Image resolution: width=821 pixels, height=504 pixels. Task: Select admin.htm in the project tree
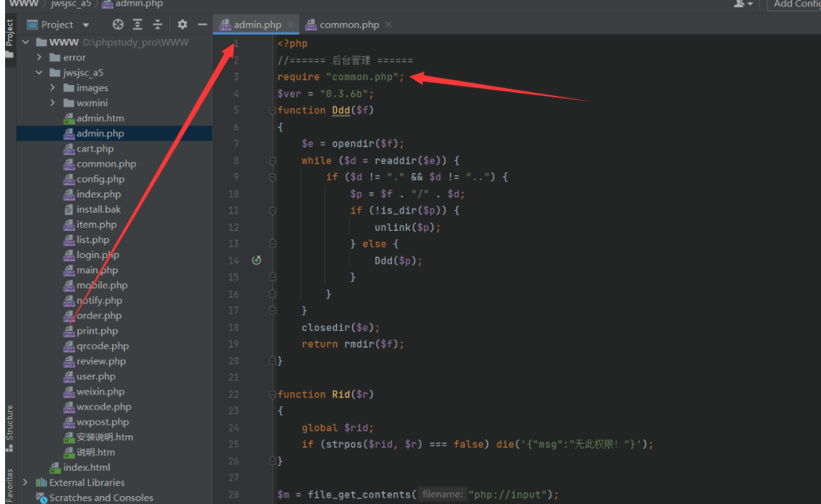(x=94, y=118)
